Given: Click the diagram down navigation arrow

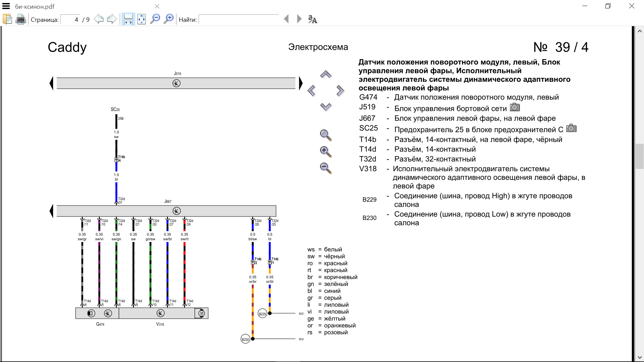Looking at the screenshot, I should tap(326, 107).
